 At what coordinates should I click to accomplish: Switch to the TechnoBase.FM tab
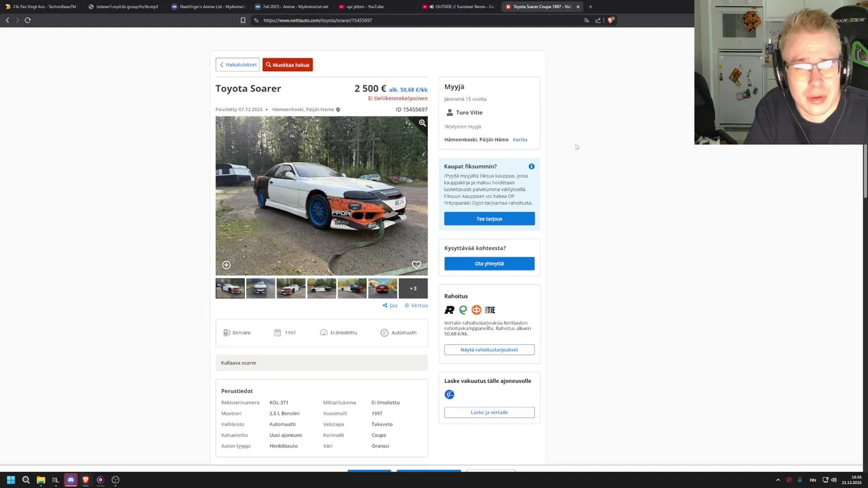(x=41, y=7)
